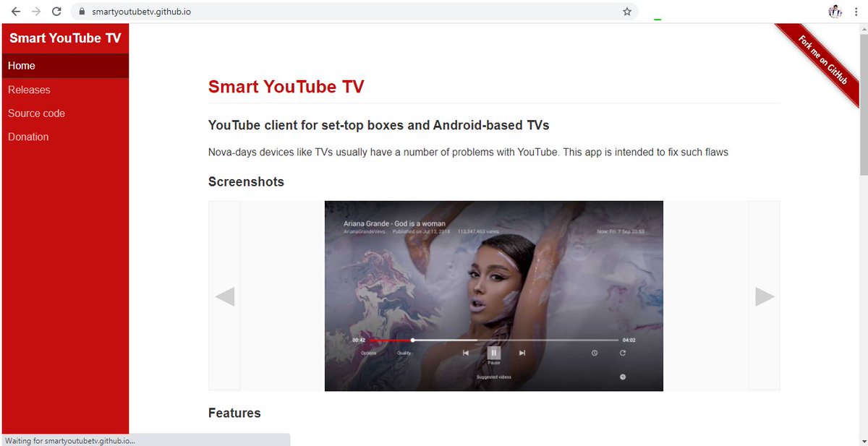Click the Smart YouTube TV sidebar title
868x446 pixels.
click(x=65, y=38)
